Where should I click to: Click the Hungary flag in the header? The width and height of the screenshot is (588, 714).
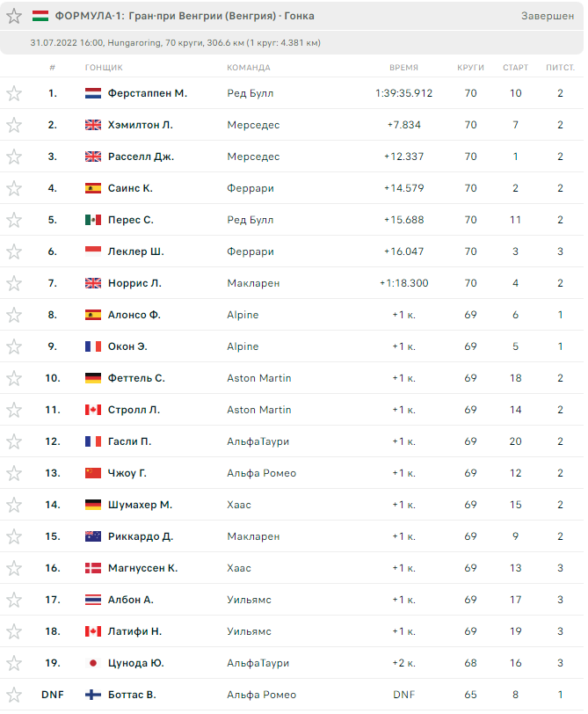tap(40, 16)
